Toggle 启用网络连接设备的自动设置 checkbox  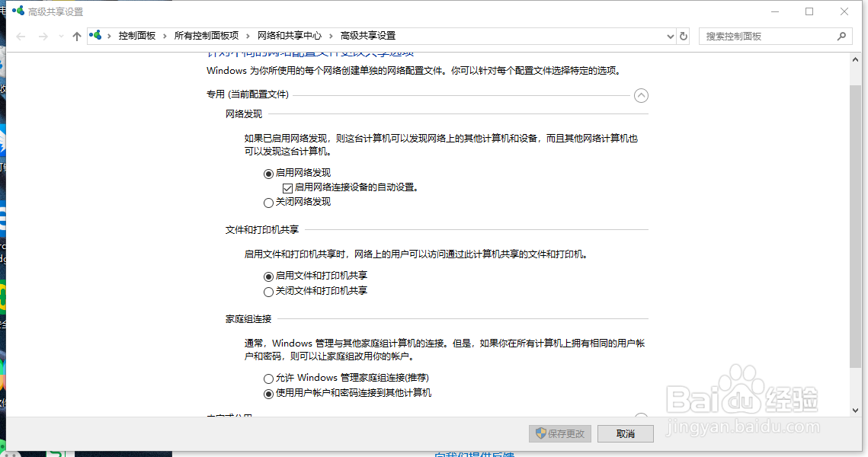click(287, 188)
